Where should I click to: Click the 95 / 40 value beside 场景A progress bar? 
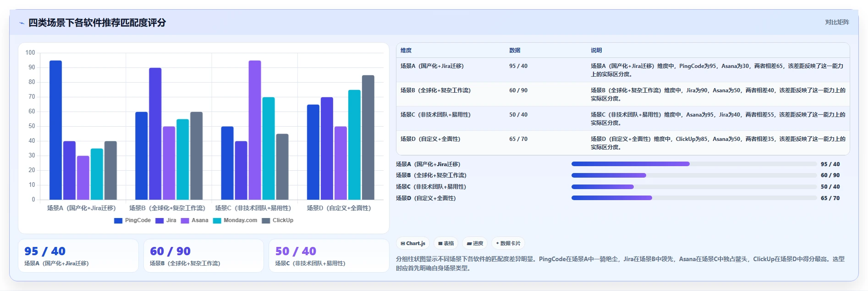(x=830, y=164)
